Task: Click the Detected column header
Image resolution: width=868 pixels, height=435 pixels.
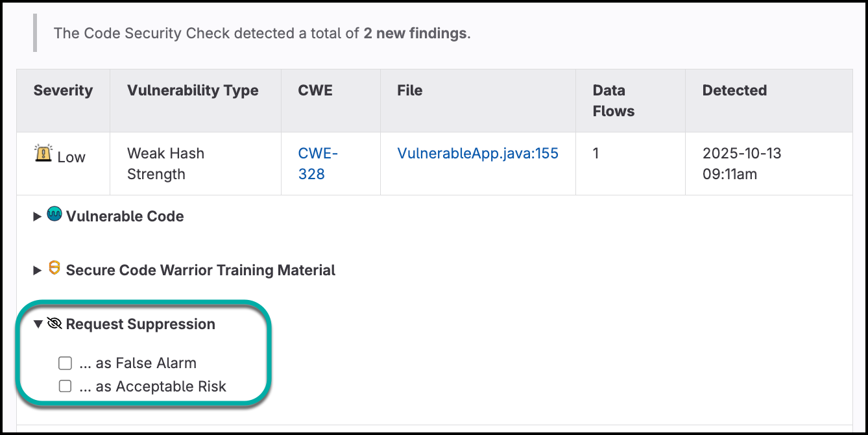Action: click(x=734, y=90)
